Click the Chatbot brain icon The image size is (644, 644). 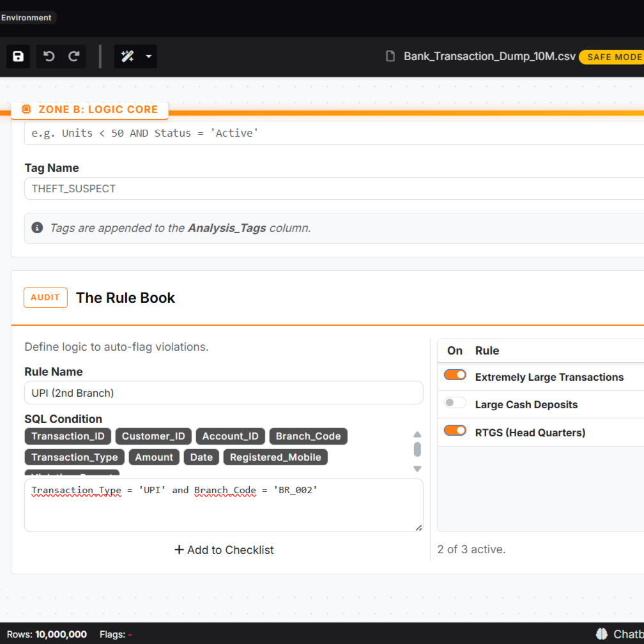click(x=601, y=634)
